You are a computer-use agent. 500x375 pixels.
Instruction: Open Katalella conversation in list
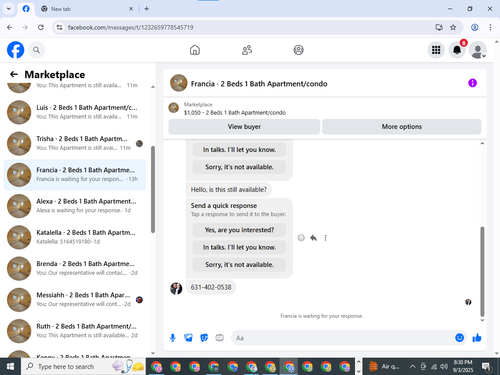(x=75, y=237)
